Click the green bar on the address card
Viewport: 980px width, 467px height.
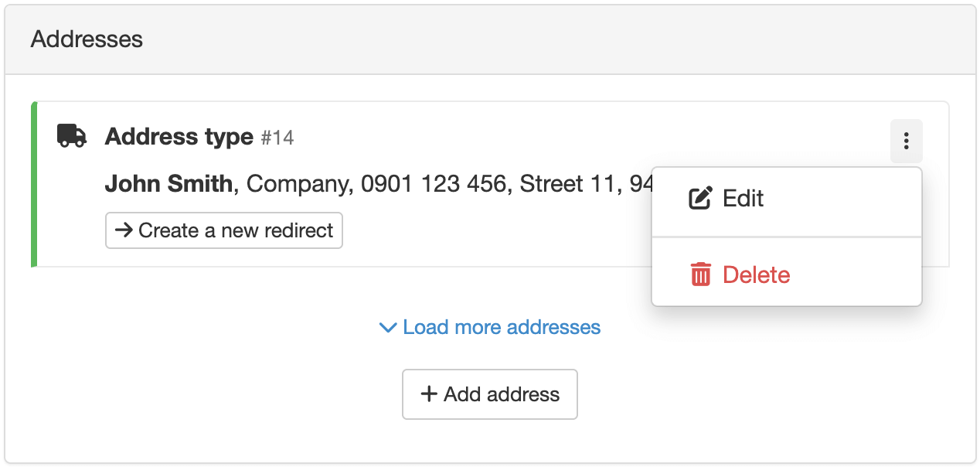click(34, 184)
